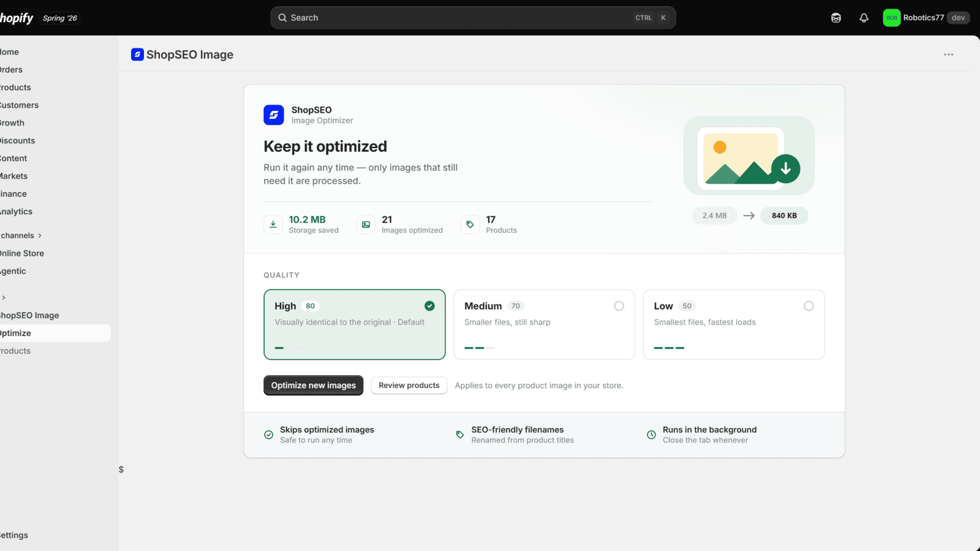Click the QUALITY section label
This screenshot has height=551, width=980.
pos(282,275)
